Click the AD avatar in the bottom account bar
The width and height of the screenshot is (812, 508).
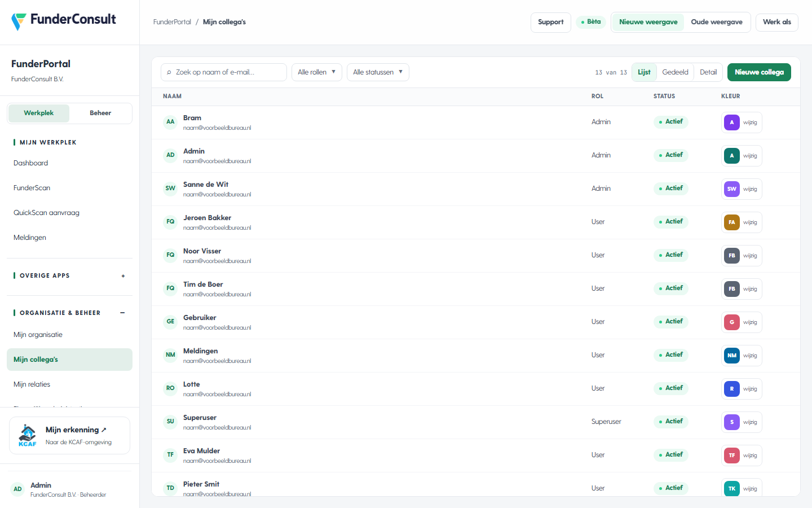[x=17, y=489]
